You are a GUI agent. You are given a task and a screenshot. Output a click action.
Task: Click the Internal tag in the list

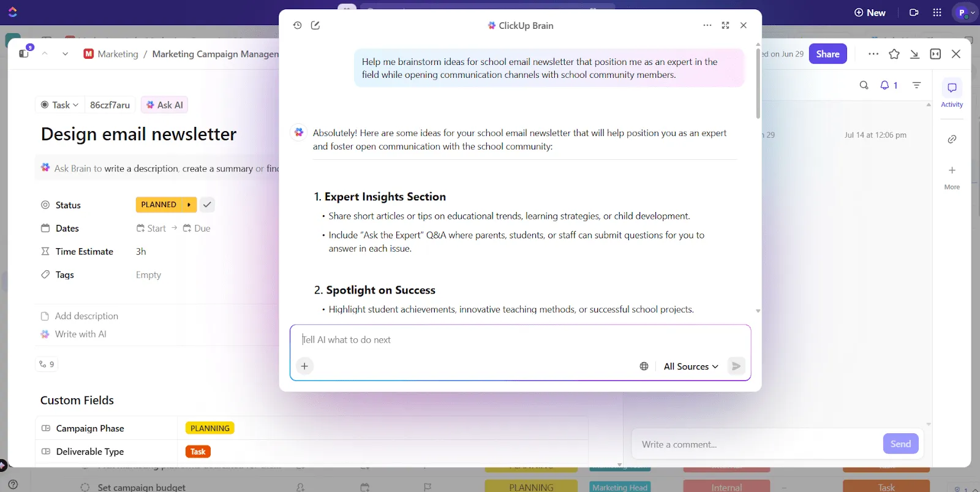point(726,487)
